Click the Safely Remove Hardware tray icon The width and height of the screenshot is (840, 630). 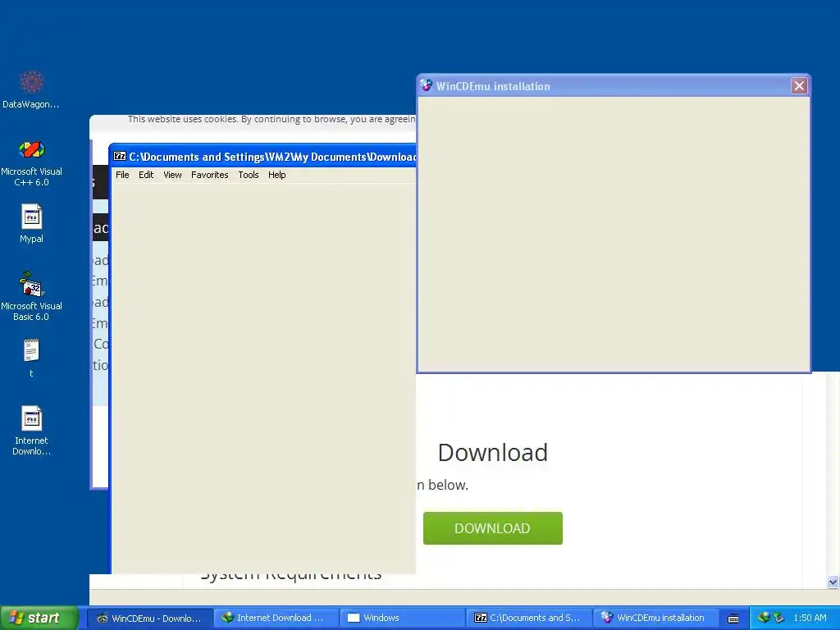tap(778, 618)
